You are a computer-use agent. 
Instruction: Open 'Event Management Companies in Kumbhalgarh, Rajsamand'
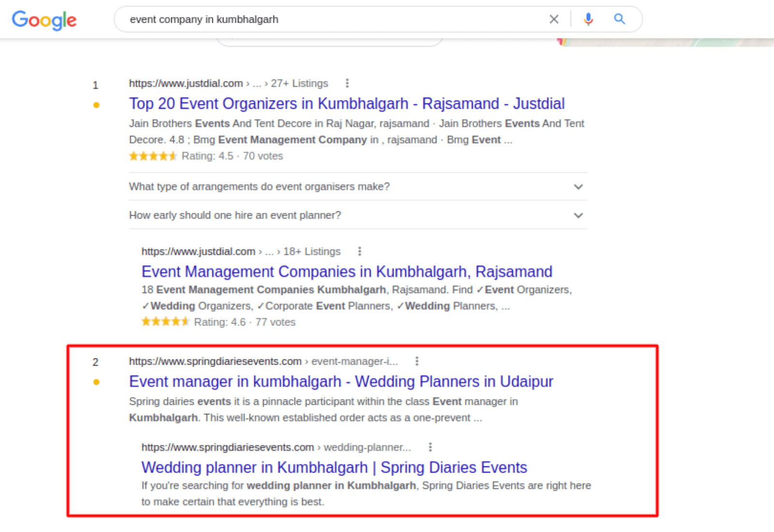click(x=346, y=272)
